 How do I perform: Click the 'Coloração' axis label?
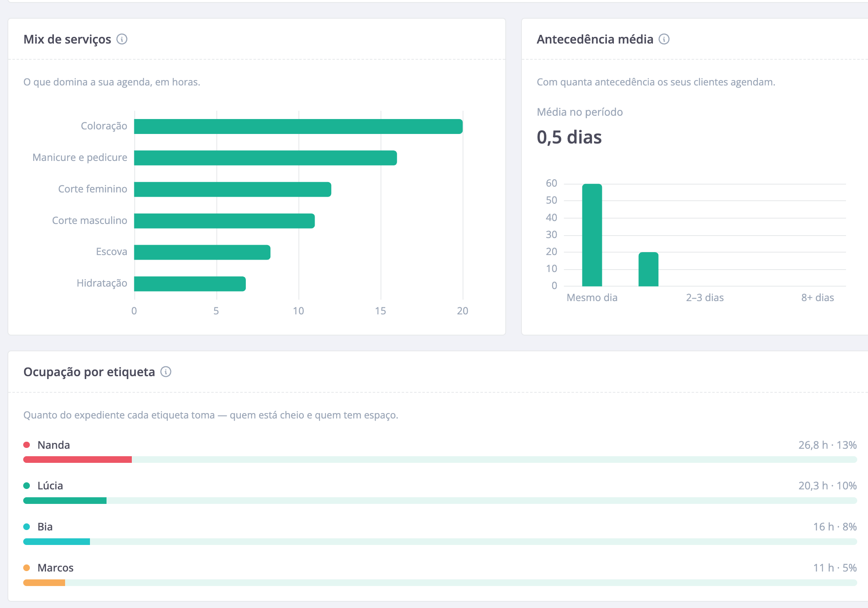click(x=104, y=126)
